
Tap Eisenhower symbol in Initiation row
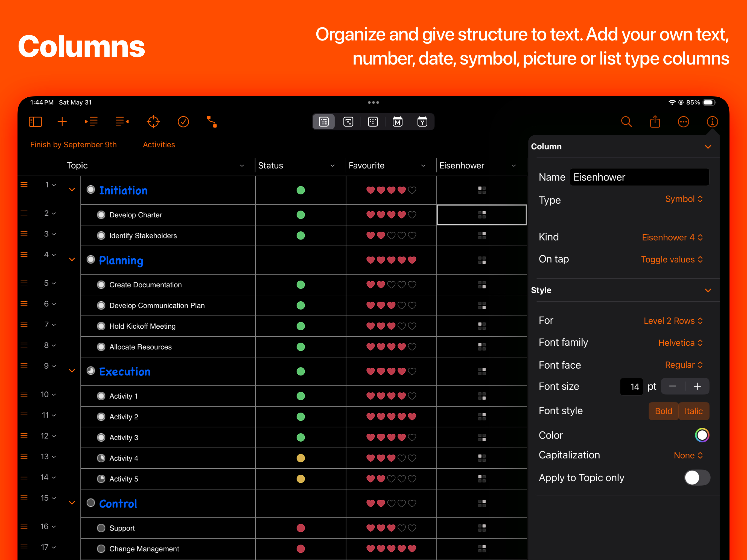pos(482,190)
